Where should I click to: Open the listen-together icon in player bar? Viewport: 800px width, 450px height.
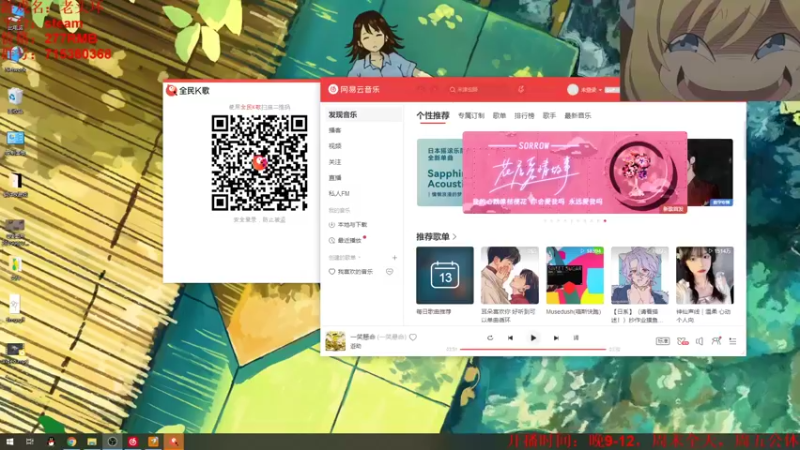(716, 341)
